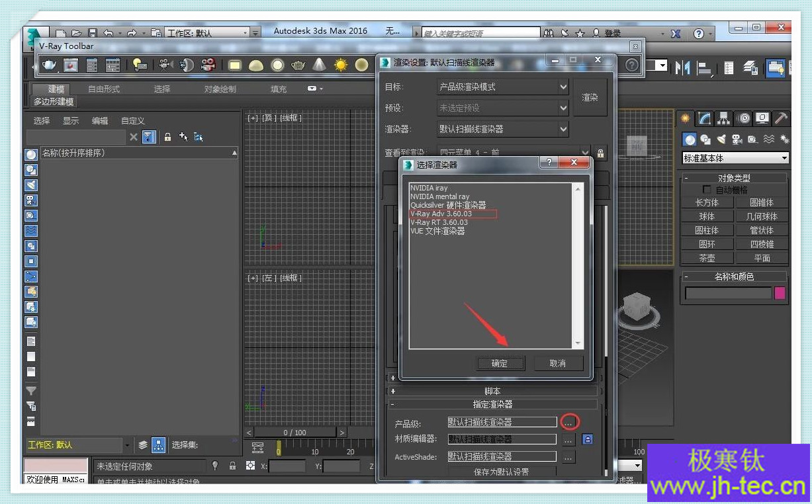Open the Create command panel tab
The image size is (812, 504).
pos(686,118)
